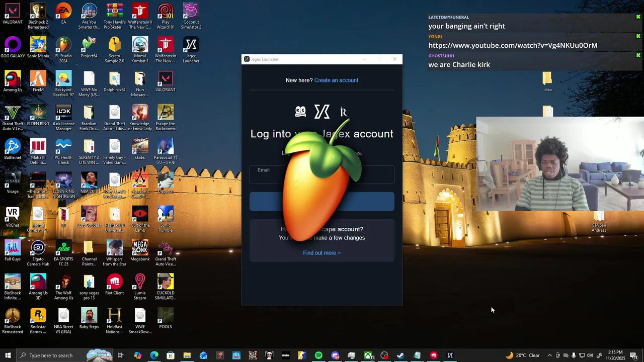Open the Play Wizard101 desktop shortcut
Screen dimensions: 644x362
166,17
